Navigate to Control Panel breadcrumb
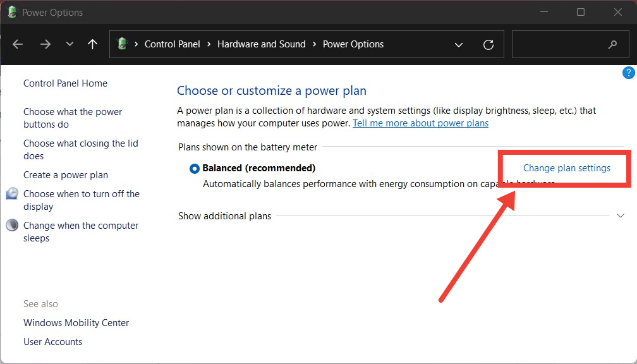 pyautogui.click(x=172, y=44)
